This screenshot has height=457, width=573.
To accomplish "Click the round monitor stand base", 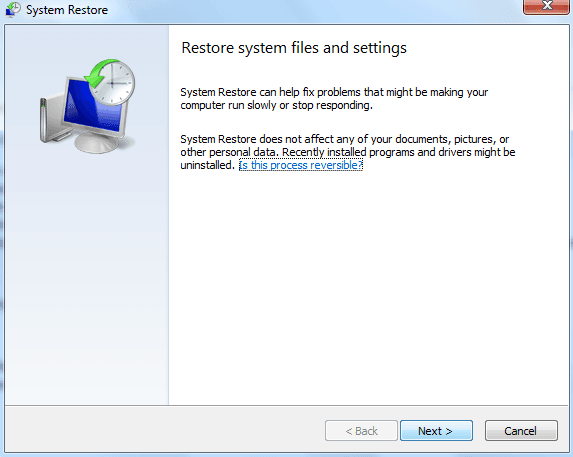I will (96, 142).
